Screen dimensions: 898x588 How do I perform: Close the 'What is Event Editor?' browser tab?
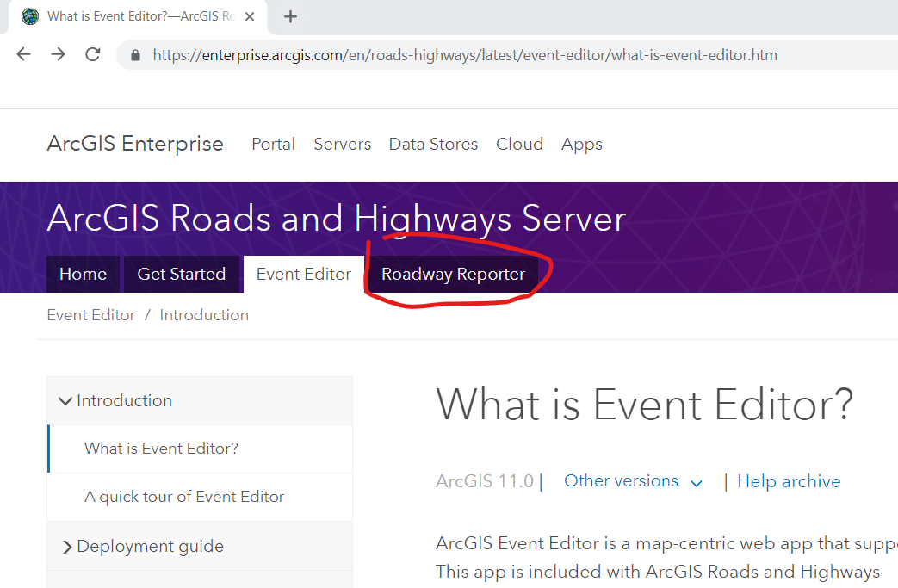[x=250, y=16]
